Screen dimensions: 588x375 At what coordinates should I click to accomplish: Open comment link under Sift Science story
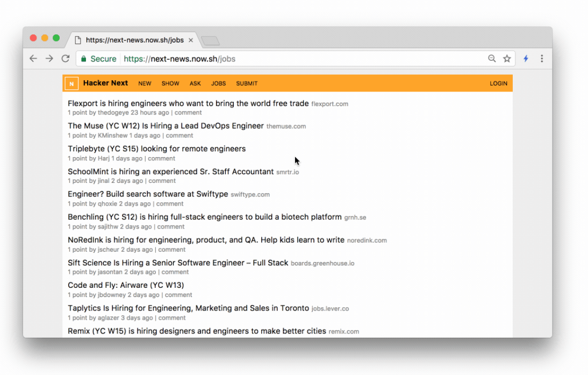tap(175, 272)
